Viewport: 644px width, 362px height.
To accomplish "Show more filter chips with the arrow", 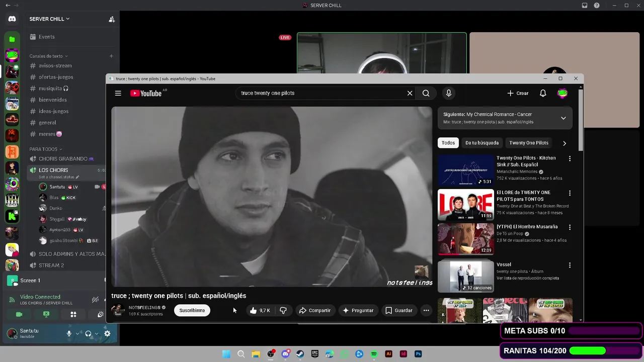I will [x=565, y=143].
